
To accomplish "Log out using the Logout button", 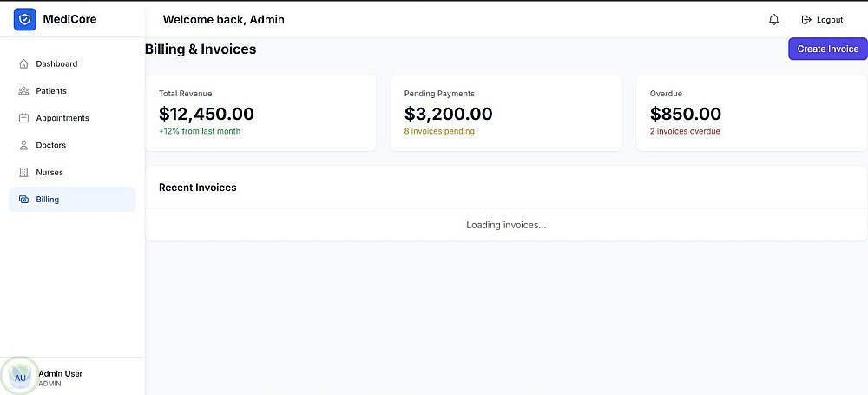I will tap(822, 20).
